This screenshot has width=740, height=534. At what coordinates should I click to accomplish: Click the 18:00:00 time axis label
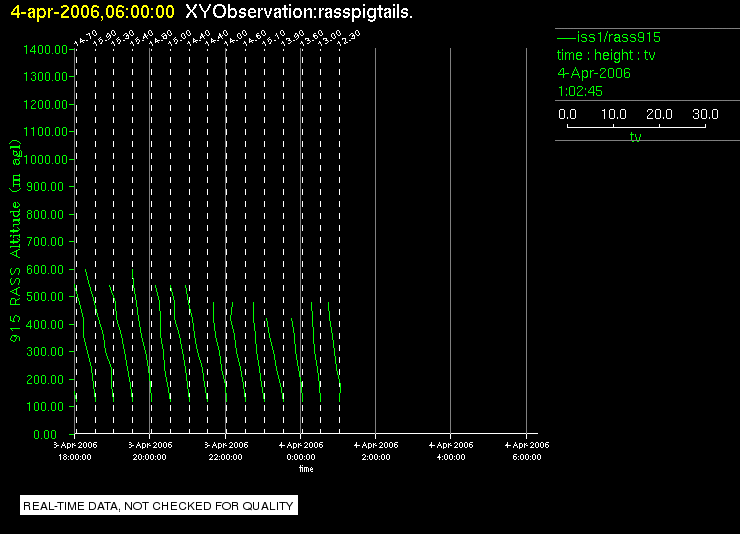[x=75, y=457]
